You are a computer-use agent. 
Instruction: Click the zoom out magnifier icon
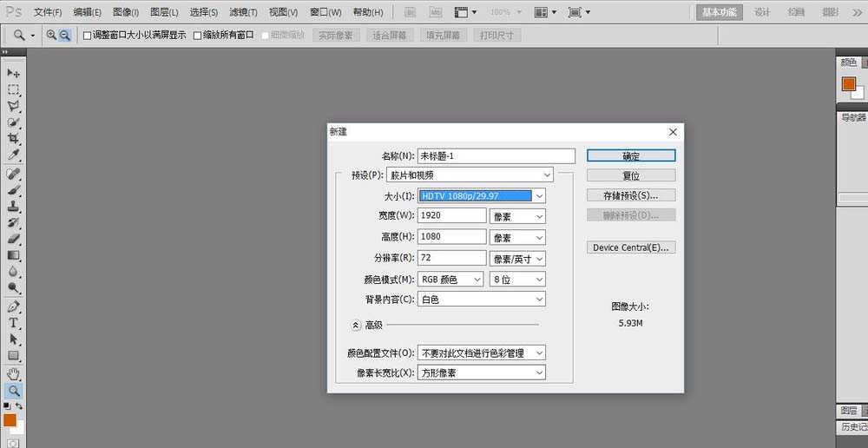click(x=65, y=36)
